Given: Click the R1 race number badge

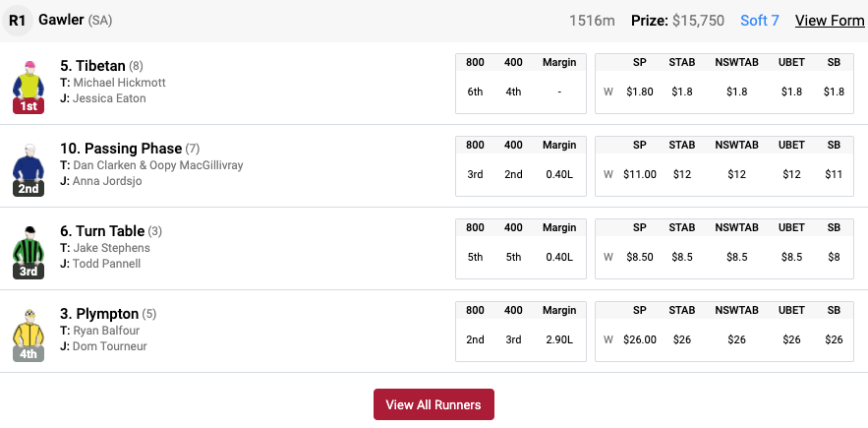Looking at the screenshot, I should coord(17,21).
